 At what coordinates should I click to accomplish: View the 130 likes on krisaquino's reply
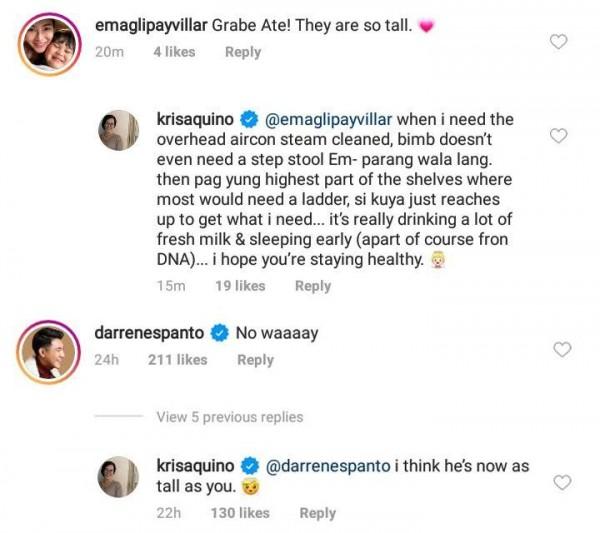coord(240,513)
